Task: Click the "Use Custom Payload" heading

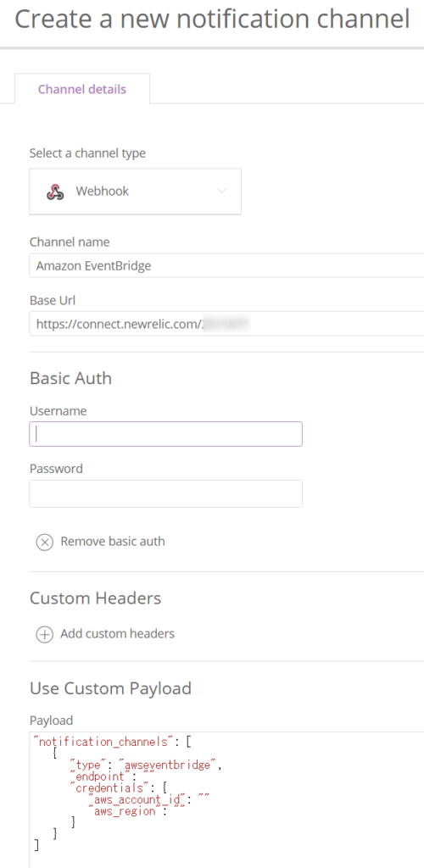Action: coord(110,688)
